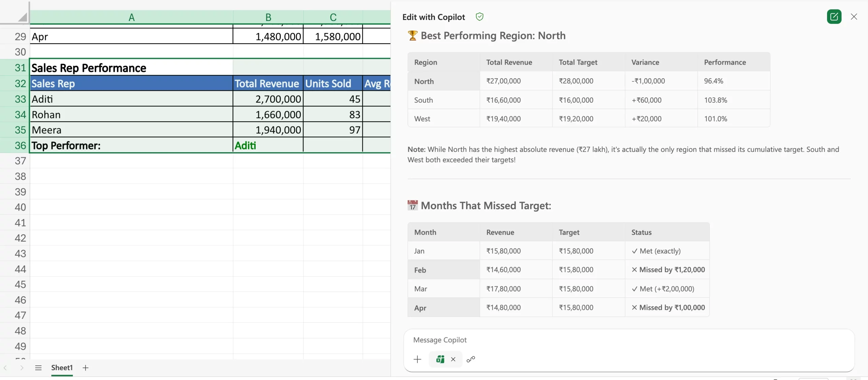This screenshot has height=380, width=868.
Task: Click the next sheet navigation arrow
Action: [x=22, y=368]
